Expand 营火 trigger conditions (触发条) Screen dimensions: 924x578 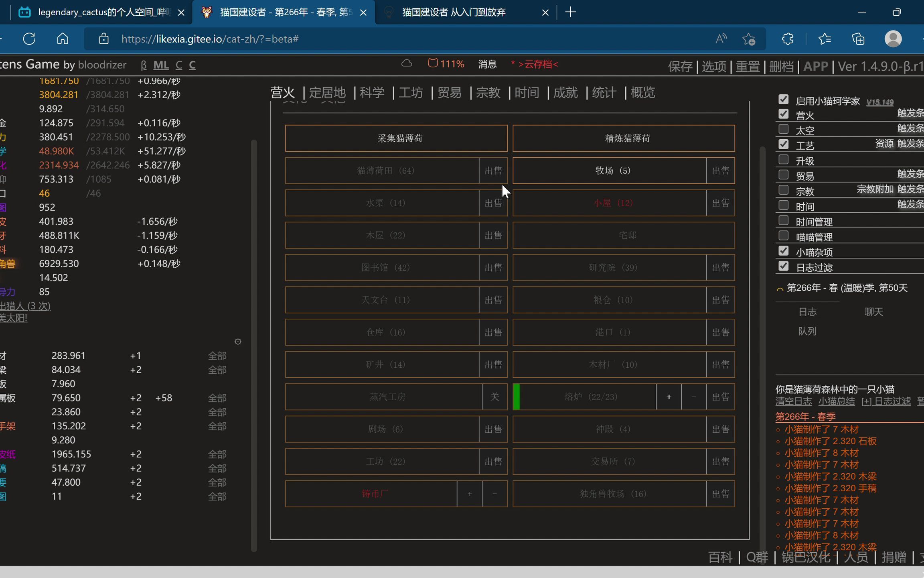[x=910, y=113]
